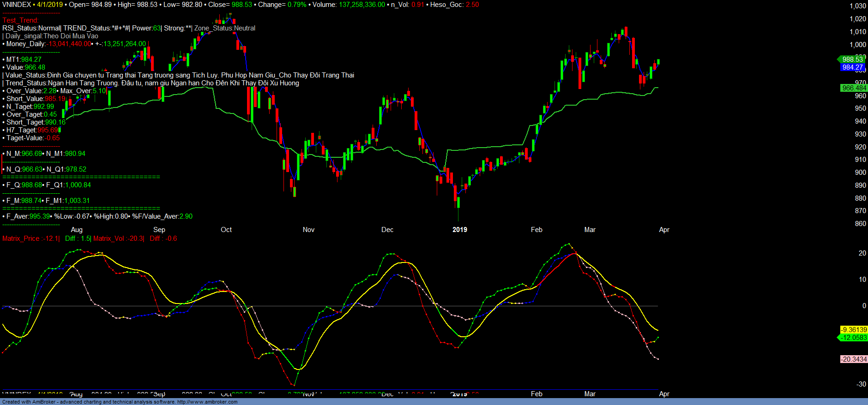Click the Daily_singal Theo Doi Mua Vao text
The width and height of the screenshot is (868, 405).
click(x=52, y=36)
